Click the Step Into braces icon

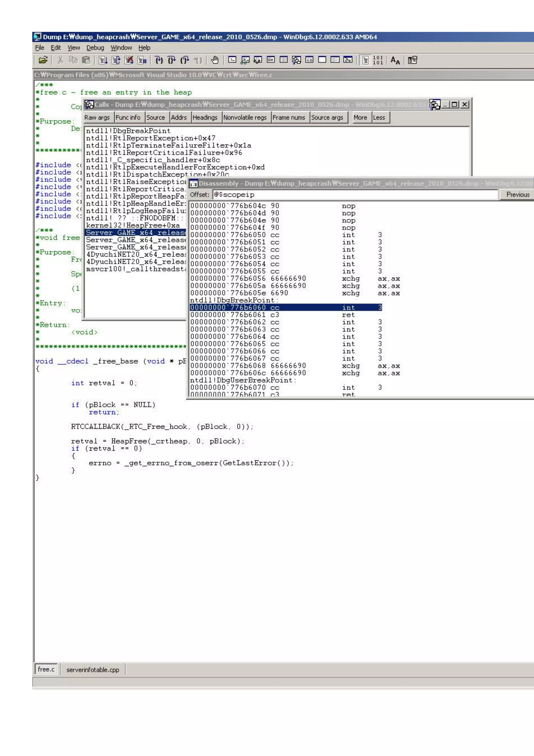point(159,60)
